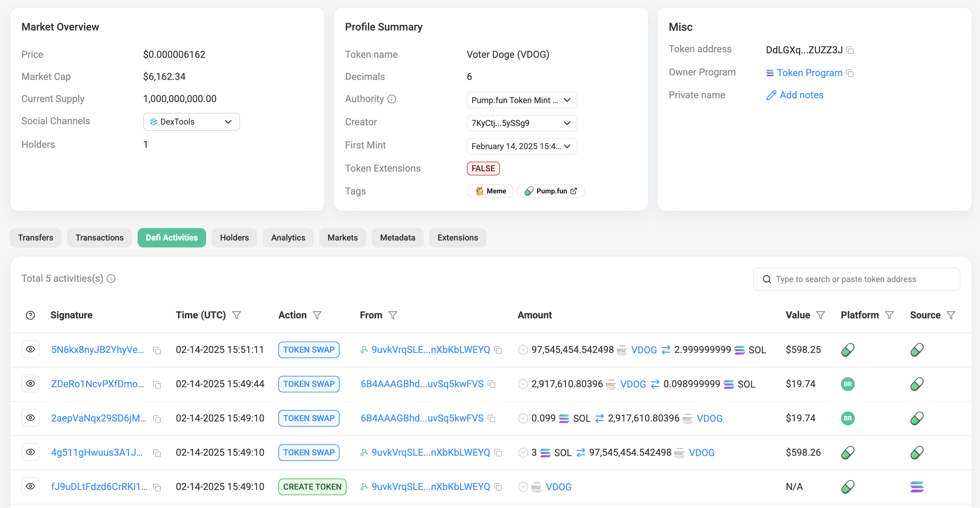Viewport: 980px width, 508px height.
Task: Toggle eye view for 5N6kx8nyJB2YhyVe row
Action: tap(30, 350)
